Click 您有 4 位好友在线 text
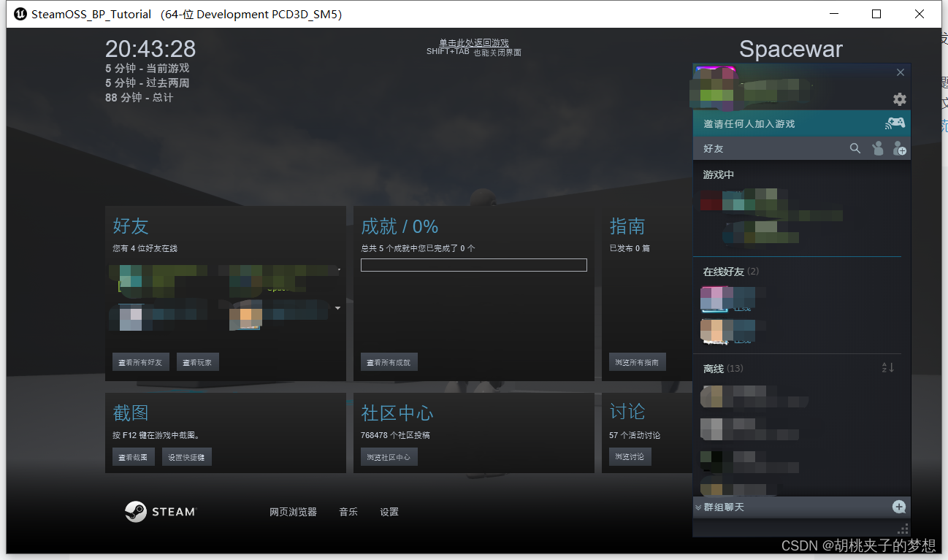The width and height of the screenshot is (948, 560). click(x=145, y=248)
